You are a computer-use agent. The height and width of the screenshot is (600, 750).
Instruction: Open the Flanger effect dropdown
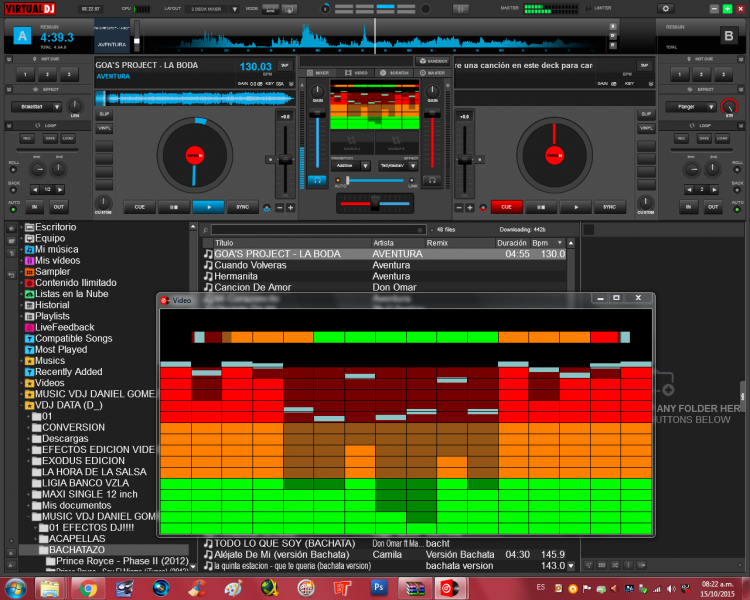click(x=690, y=106)
